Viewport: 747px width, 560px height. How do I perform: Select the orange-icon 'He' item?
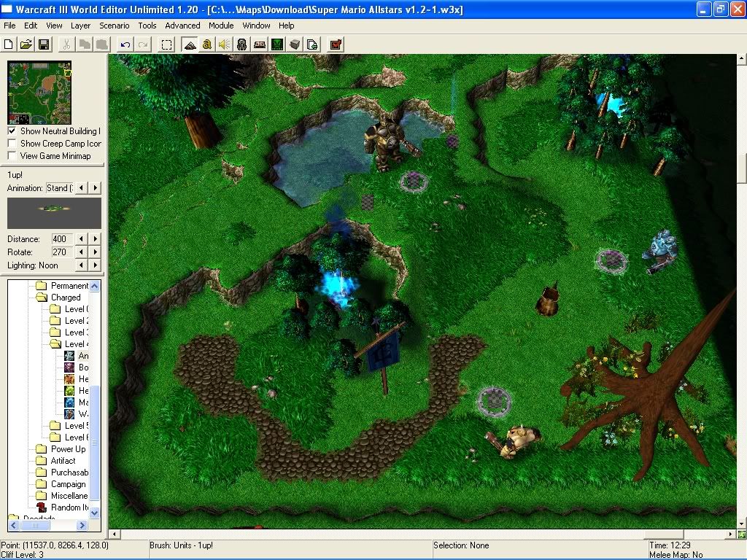tap(76, 379)
